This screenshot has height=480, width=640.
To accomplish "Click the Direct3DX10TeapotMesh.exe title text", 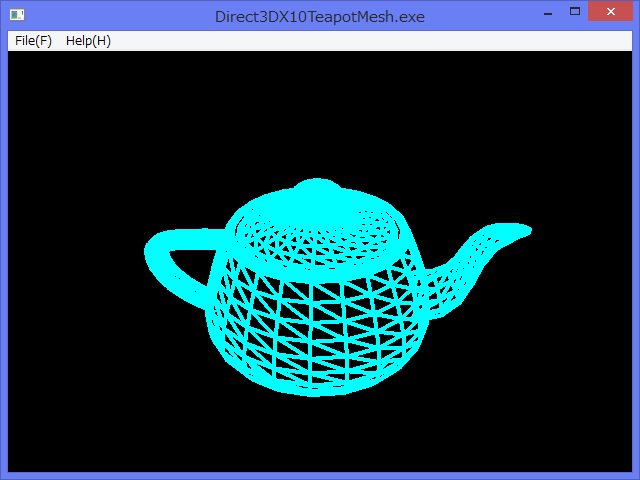I will pos(320,17).
